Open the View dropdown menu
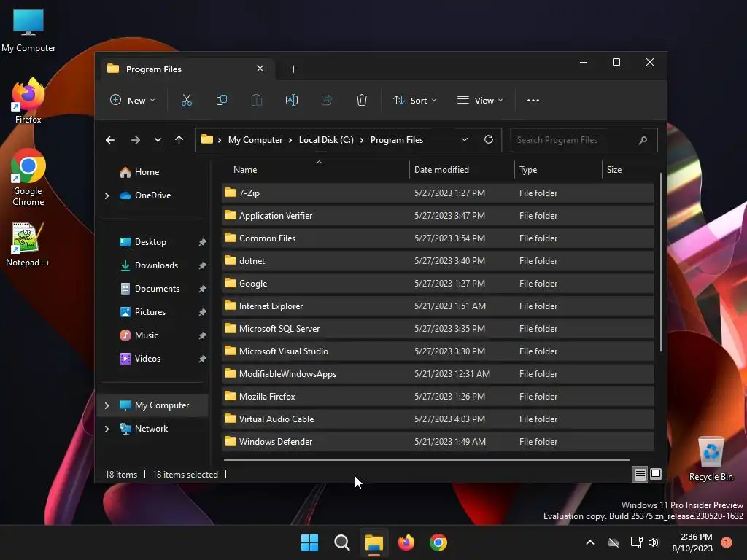The image size is (747, 560). point(480,101)
